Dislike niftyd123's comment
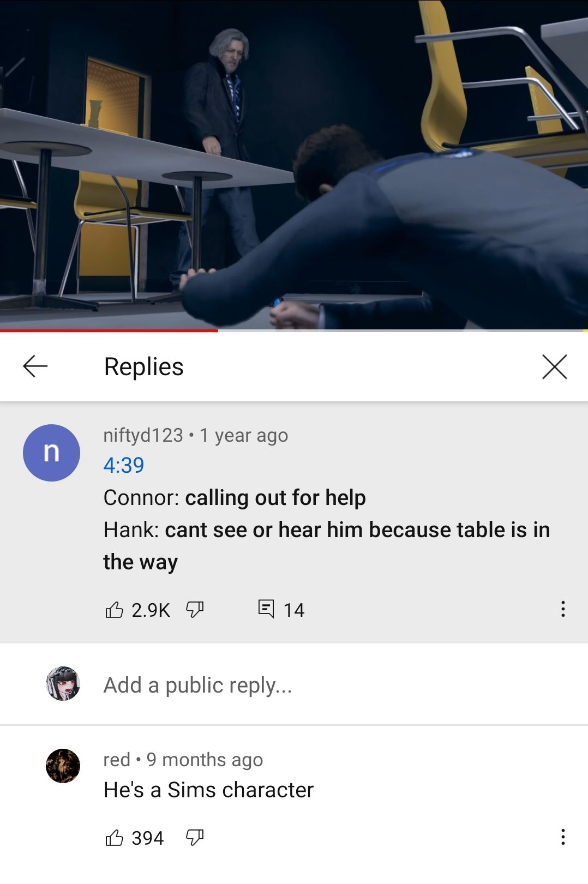The height and width of the screenshot is (884, 588). 195,609
